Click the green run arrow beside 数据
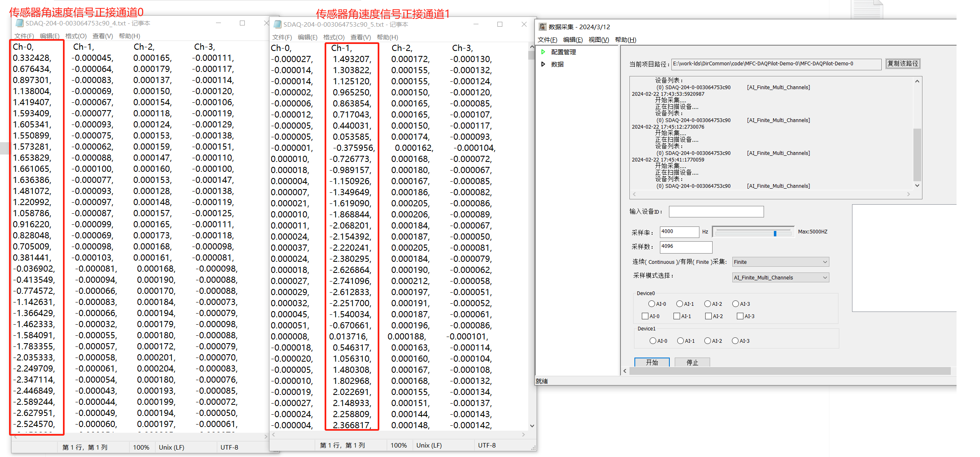This screenshot has height=457, width=980. coord(544,64)
